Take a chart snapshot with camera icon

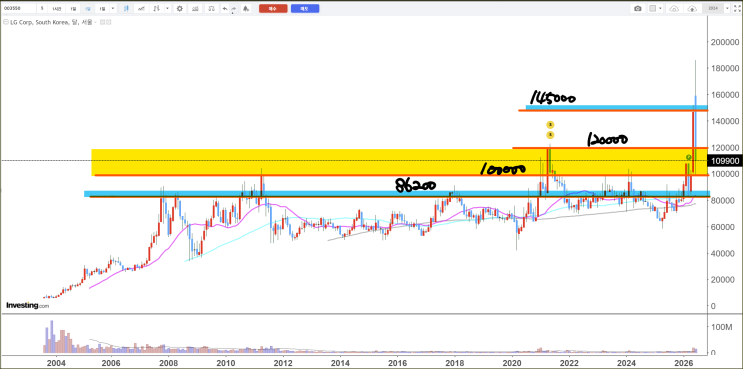click(638, 8)
